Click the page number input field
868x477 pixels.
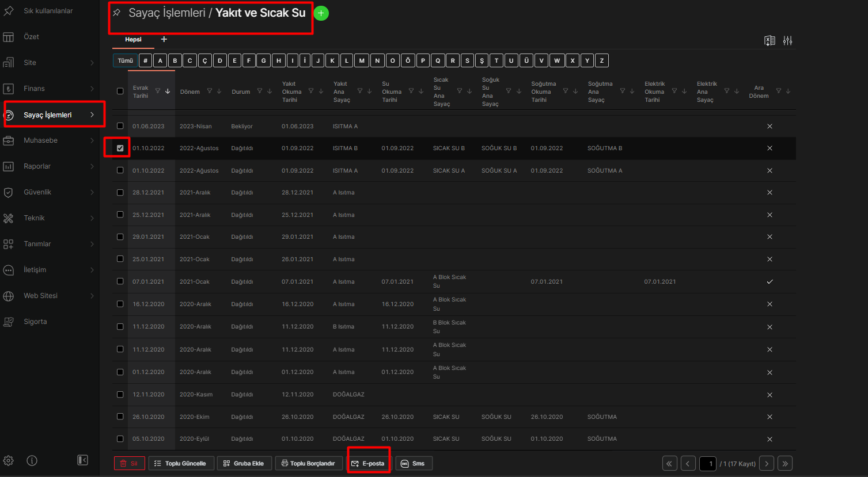[708, 464]
